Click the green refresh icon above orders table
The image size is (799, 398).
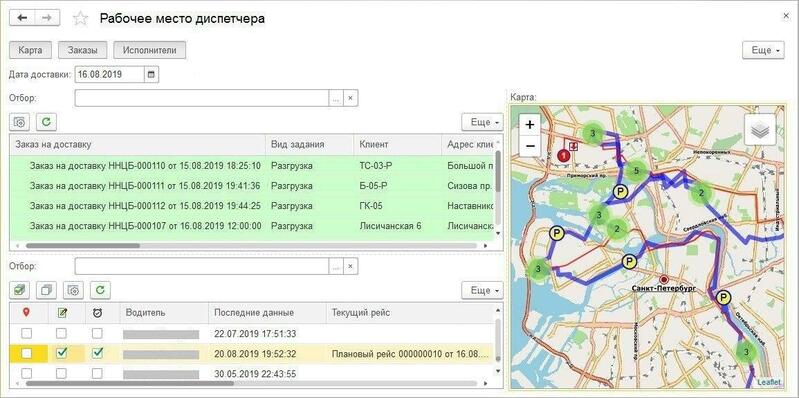[x=46, y=122]
